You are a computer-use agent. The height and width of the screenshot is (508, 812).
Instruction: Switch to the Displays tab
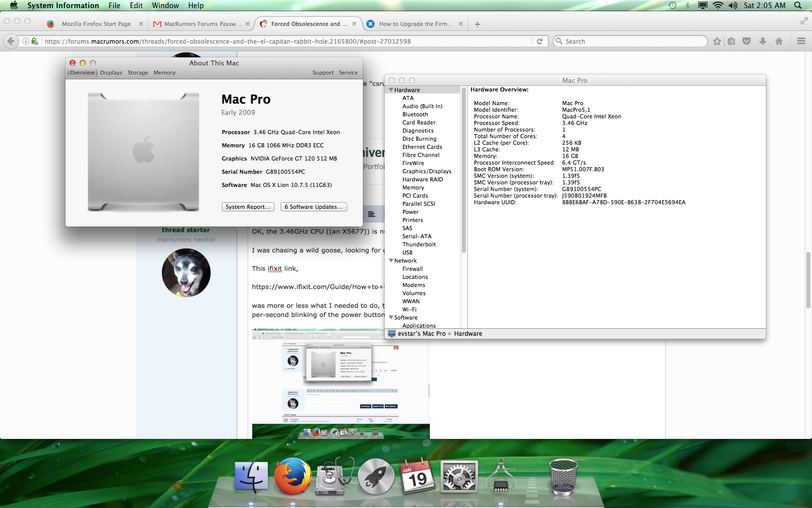(111, 73)
